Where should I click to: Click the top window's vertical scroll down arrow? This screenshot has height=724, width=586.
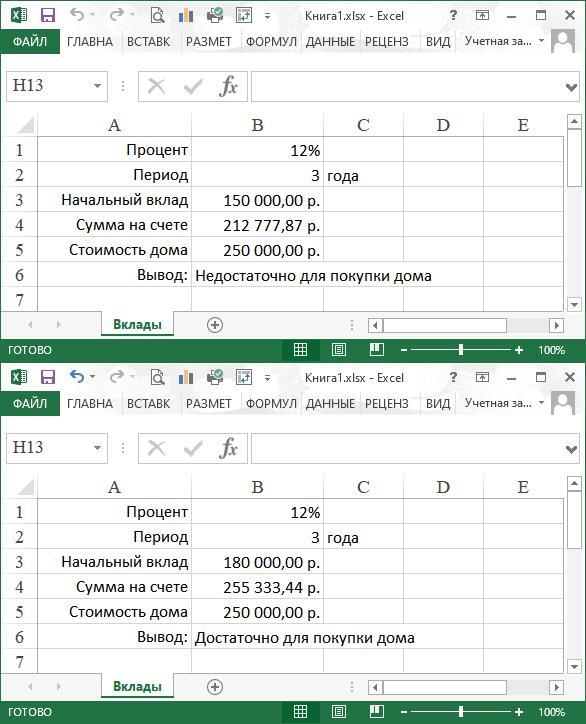click(574, 305)
